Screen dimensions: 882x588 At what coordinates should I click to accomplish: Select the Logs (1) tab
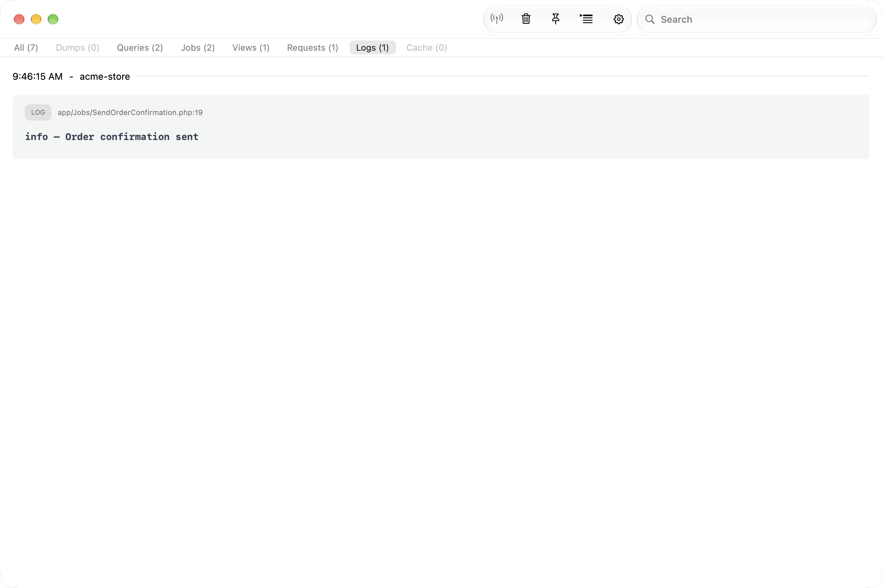click(x=372, y=48)
